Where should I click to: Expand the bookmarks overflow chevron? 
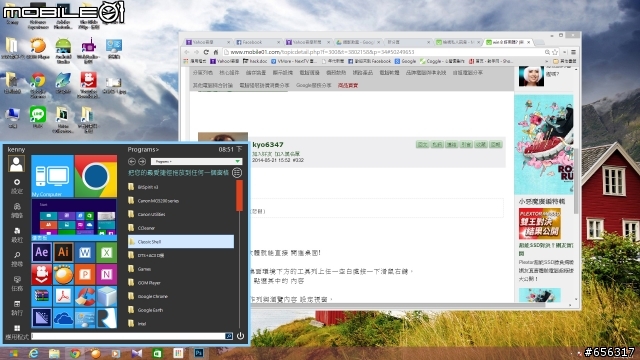tap(547, 61)
